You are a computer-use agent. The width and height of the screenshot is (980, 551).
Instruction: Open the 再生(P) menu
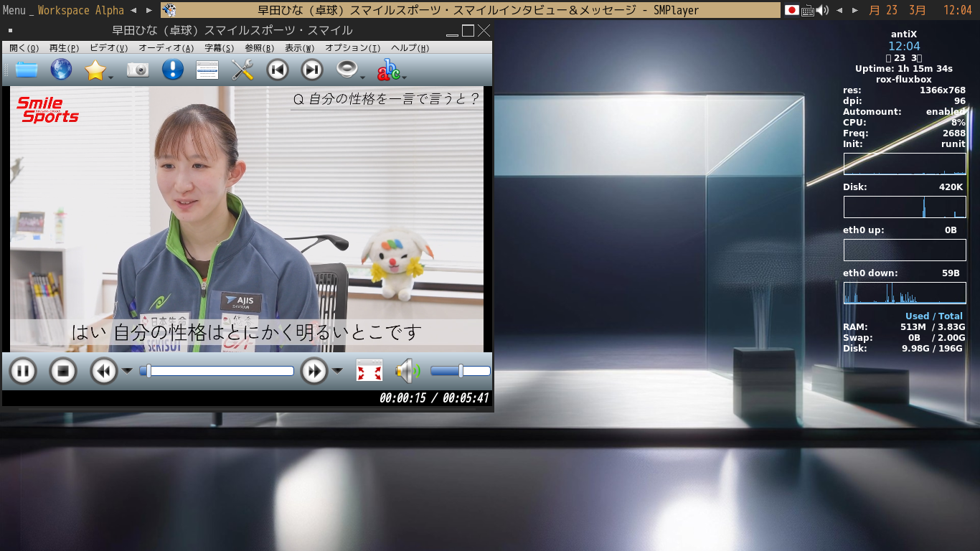(x=64, y=48)
